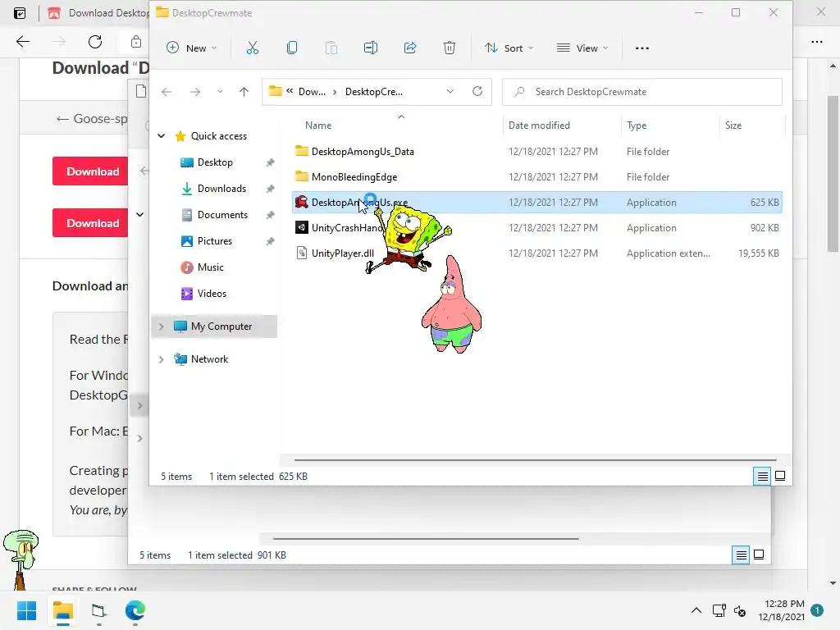Click the Goose-sp previous post link
Screen dimensions: 840x630
[x=92, y=118]
